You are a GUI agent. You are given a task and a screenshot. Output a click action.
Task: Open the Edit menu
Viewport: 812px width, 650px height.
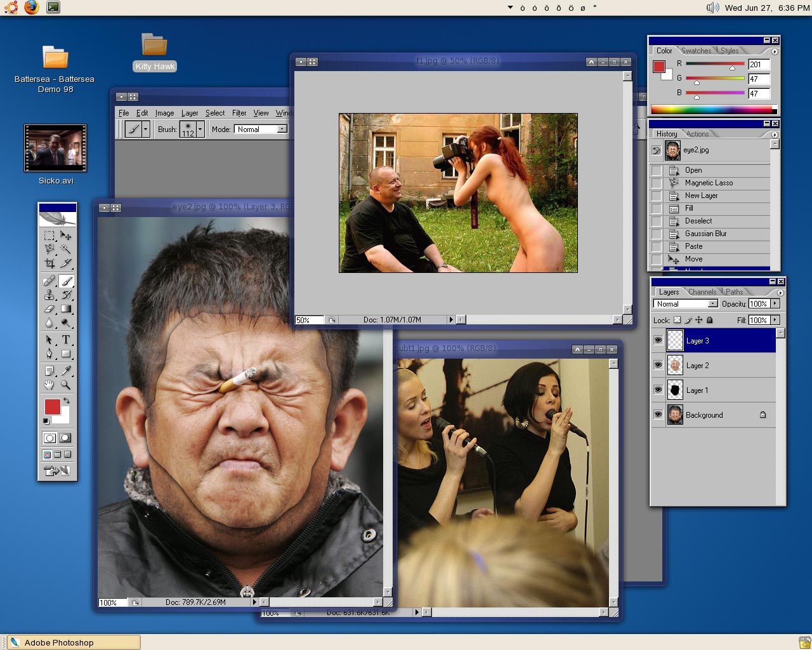coord(142,113)
